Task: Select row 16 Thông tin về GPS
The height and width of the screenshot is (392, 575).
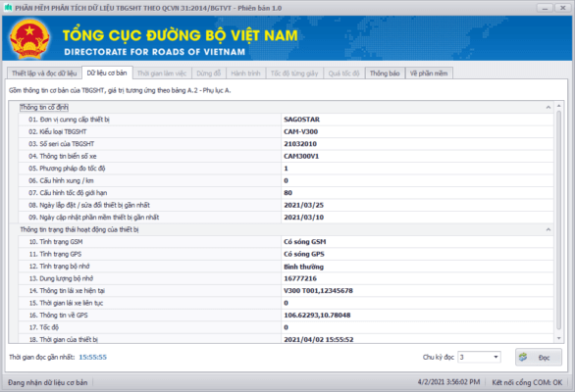Action: coord(287,315)
